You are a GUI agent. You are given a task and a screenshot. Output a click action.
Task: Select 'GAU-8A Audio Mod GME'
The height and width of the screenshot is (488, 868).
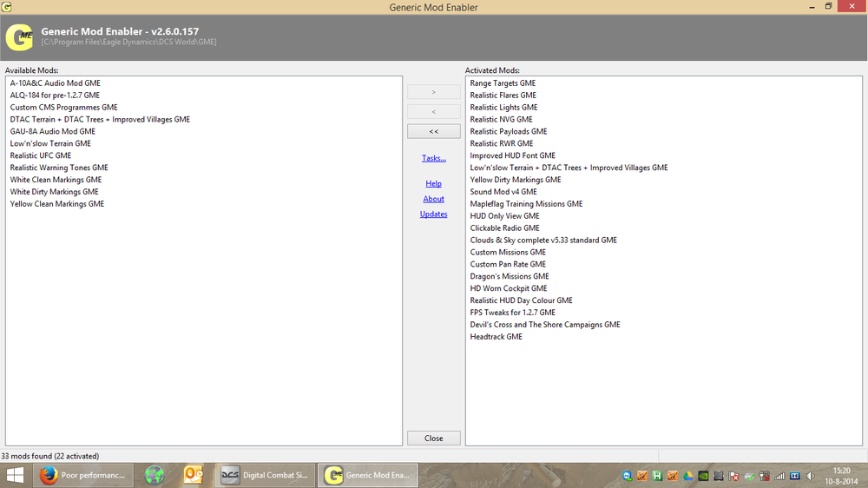53,132
